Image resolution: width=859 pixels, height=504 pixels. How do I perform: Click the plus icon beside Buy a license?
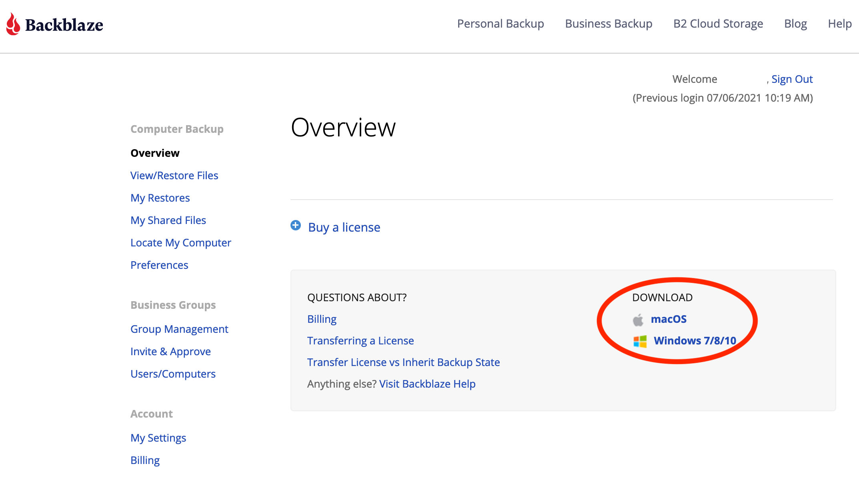pyautogui.click(x=296, y=226)
